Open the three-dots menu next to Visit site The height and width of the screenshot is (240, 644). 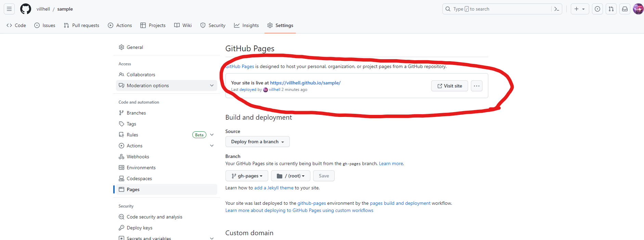(477, 86)
